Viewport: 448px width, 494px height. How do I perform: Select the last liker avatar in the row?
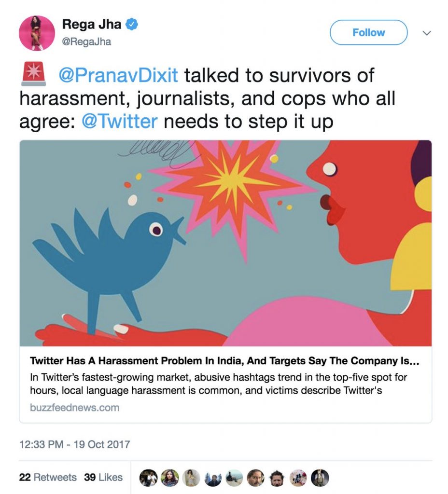320,478
